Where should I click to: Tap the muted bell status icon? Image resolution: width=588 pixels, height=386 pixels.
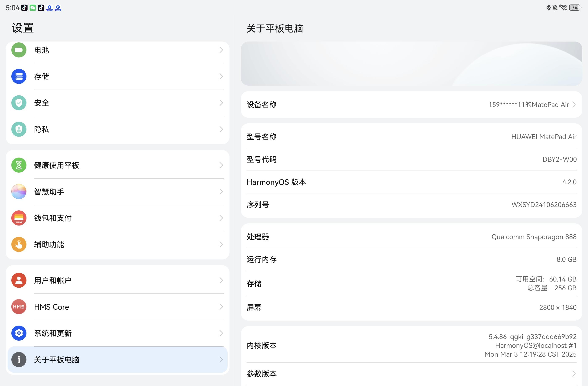point(555,8)
